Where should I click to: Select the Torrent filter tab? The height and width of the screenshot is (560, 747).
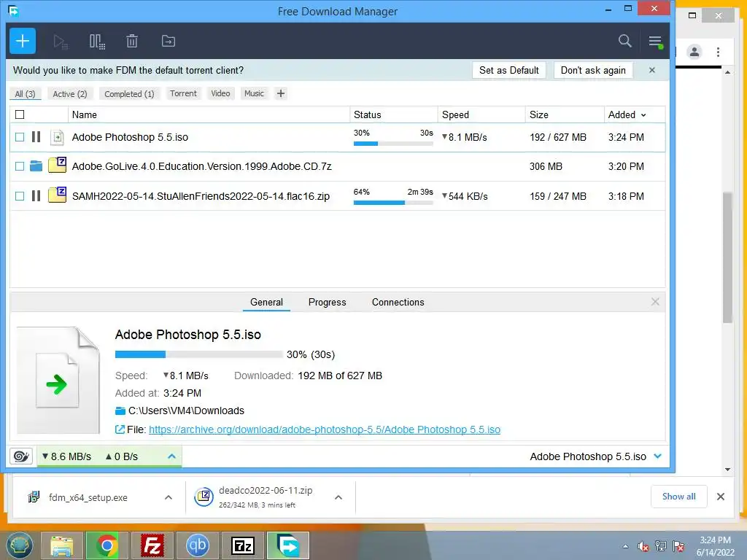[x=183, y=93]
